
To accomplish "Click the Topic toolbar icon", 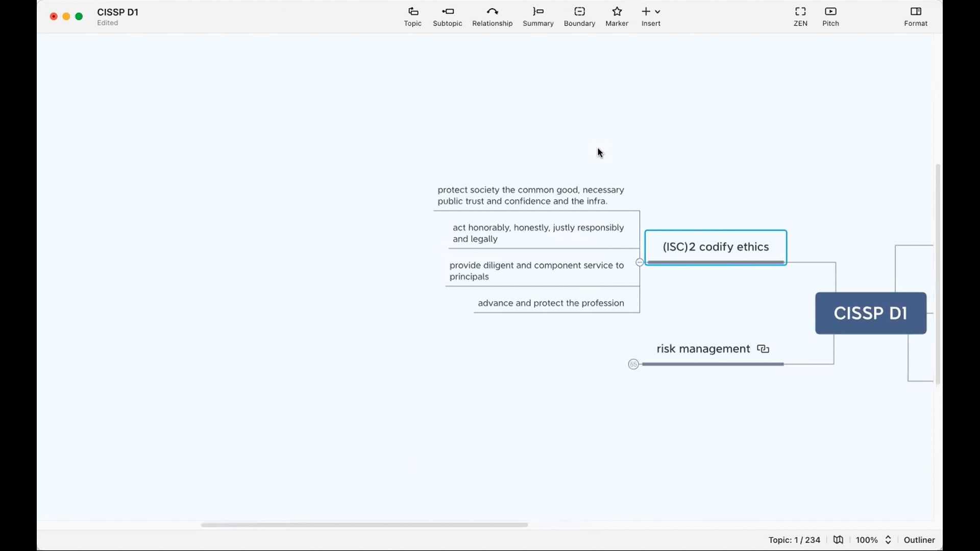I will click(412, 16).
